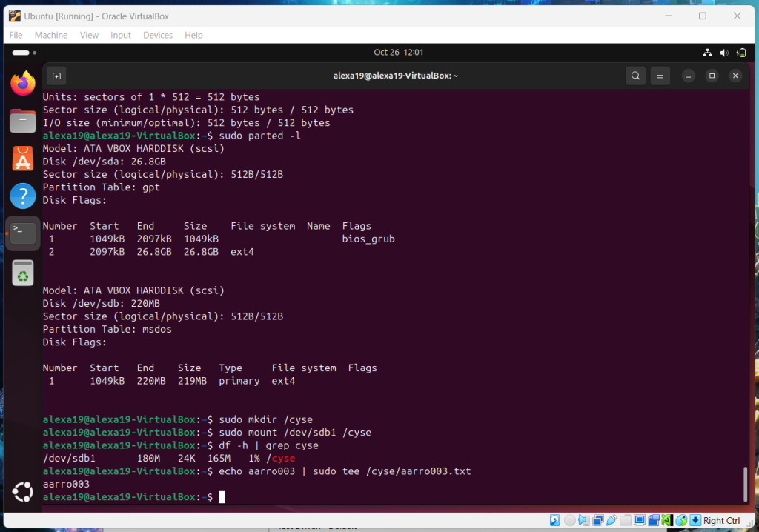Launch Firefox from the dock

click(23, 84)
